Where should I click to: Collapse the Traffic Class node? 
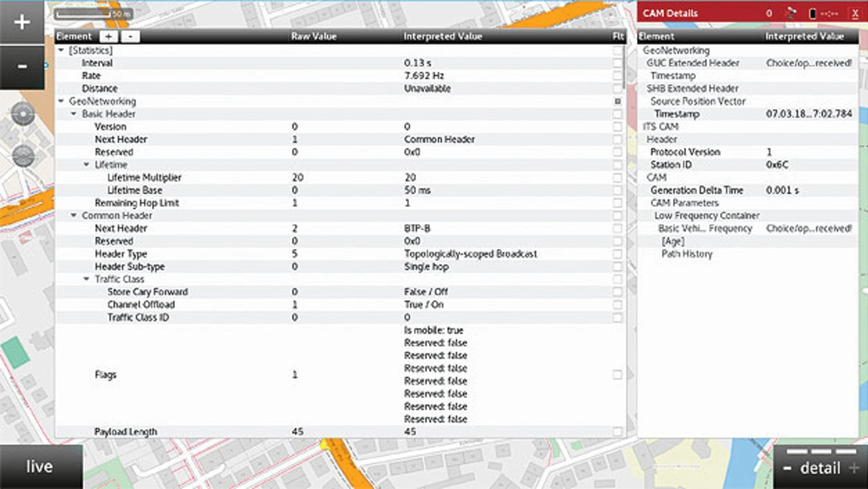coord(87,279)
